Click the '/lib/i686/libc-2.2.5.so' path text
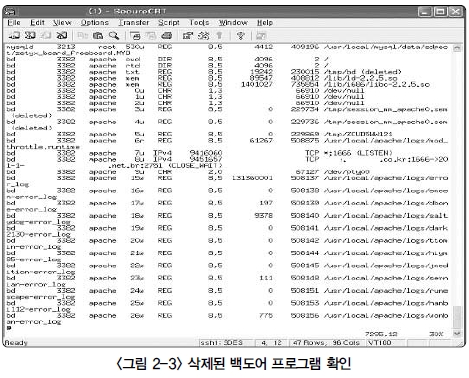Image resolution: width=469 pixels, height=378 pixels. point(377,84)
